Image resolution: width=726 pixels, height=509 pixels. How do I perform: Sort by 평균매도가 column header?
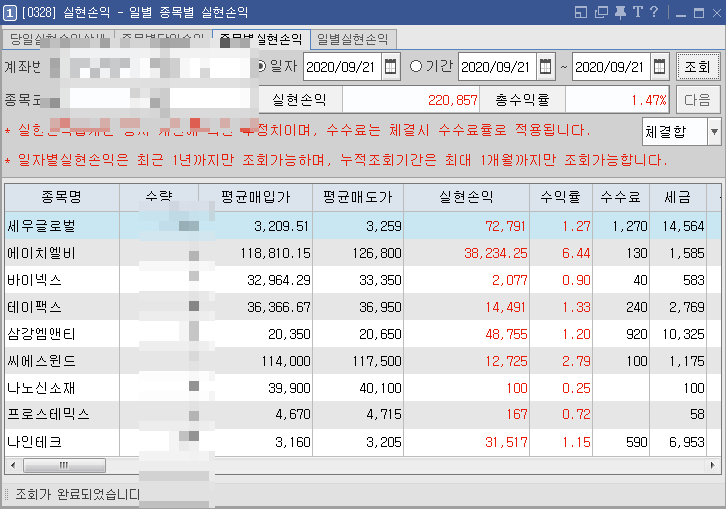(x=358, y=198)
